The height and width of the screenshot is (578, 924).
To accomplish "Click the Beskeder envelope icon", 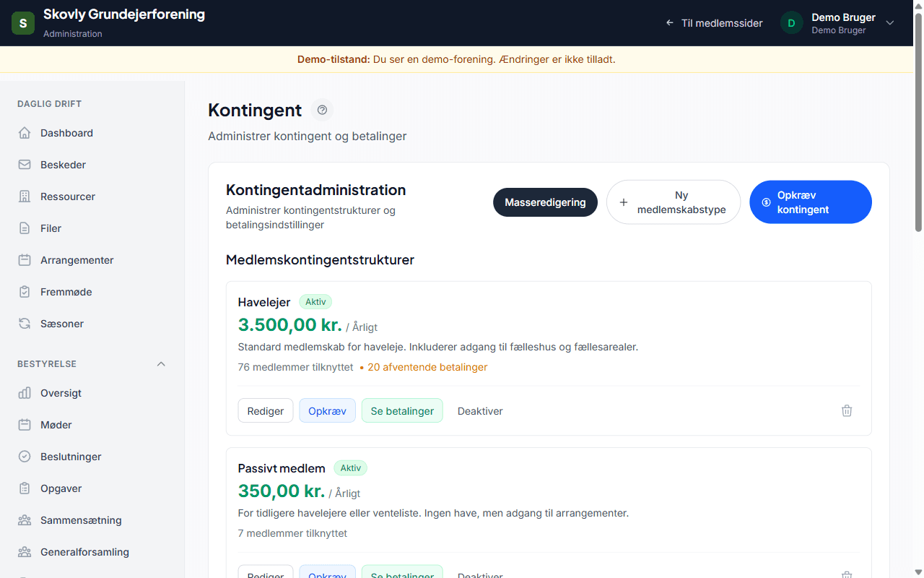I will pos(25,165).
